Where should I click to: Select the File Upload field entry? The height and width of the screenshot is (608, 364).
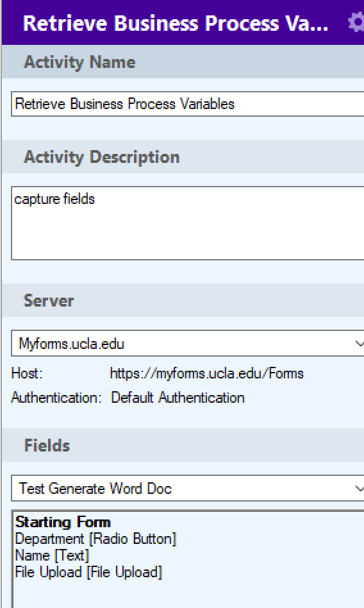coord(88,572)
